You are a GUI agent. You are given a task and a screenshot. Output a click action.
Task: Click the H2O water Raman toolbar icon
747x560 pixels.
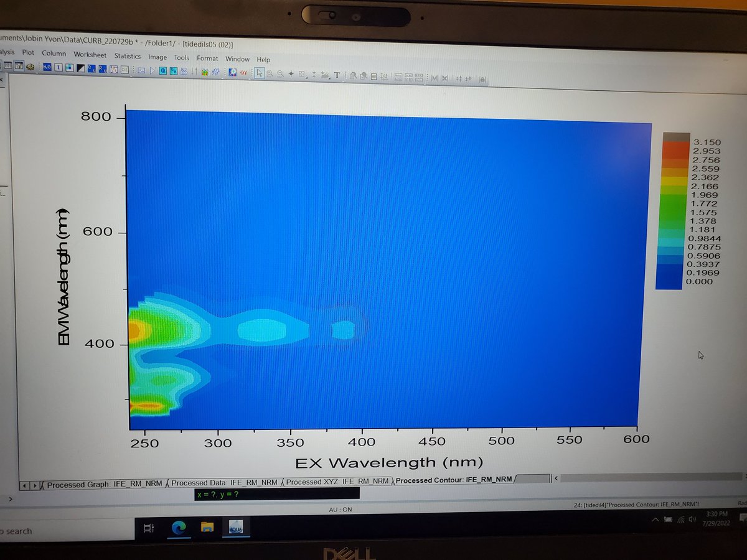47,67
